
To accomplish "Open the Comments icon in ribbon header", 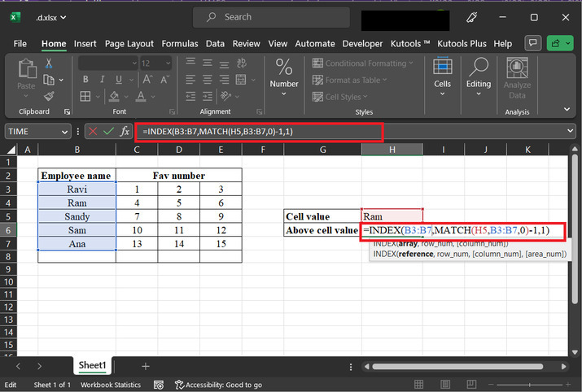I will [534, 43].
